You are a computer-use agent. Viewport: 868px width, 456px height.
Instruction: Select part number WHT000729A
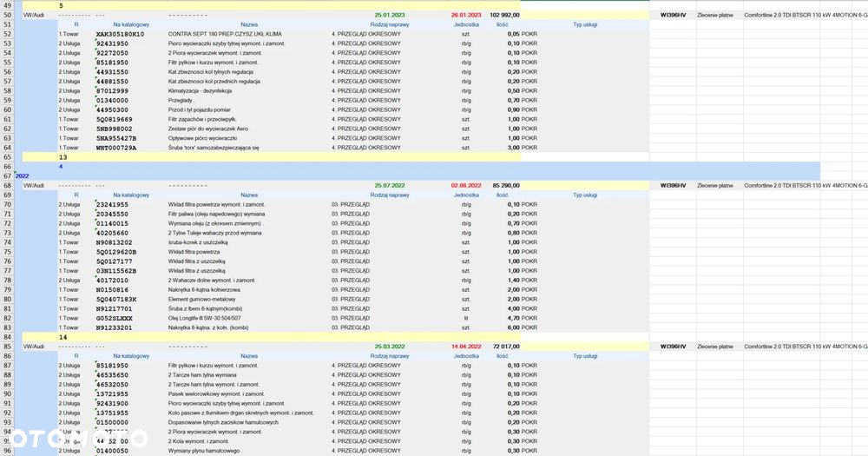point(116,148)
